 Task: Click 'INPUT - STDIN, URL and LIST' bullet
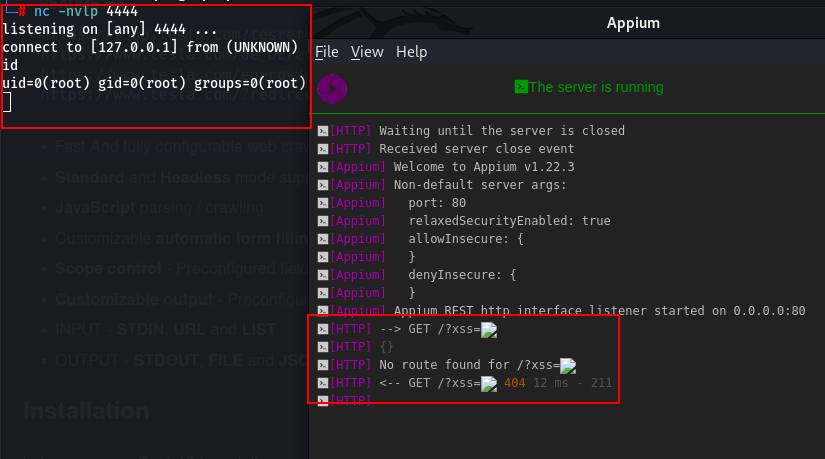click(x=165, y=330)
